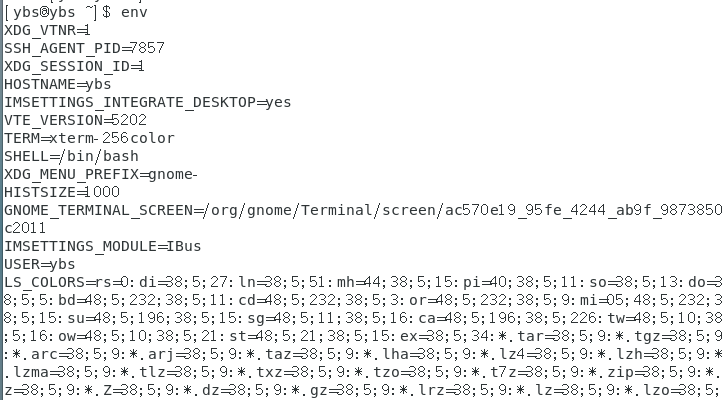
Task: Click the LS_COLORS variable name
Action: 42,282
